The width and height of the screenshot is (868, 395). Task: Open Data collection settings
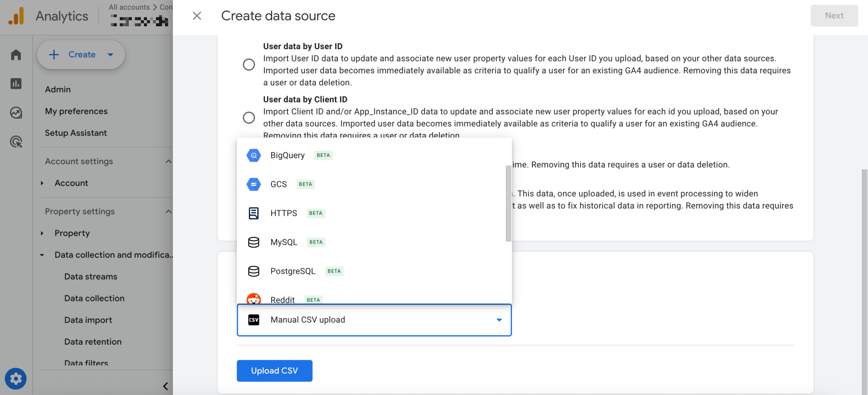[x=95, y=298]
